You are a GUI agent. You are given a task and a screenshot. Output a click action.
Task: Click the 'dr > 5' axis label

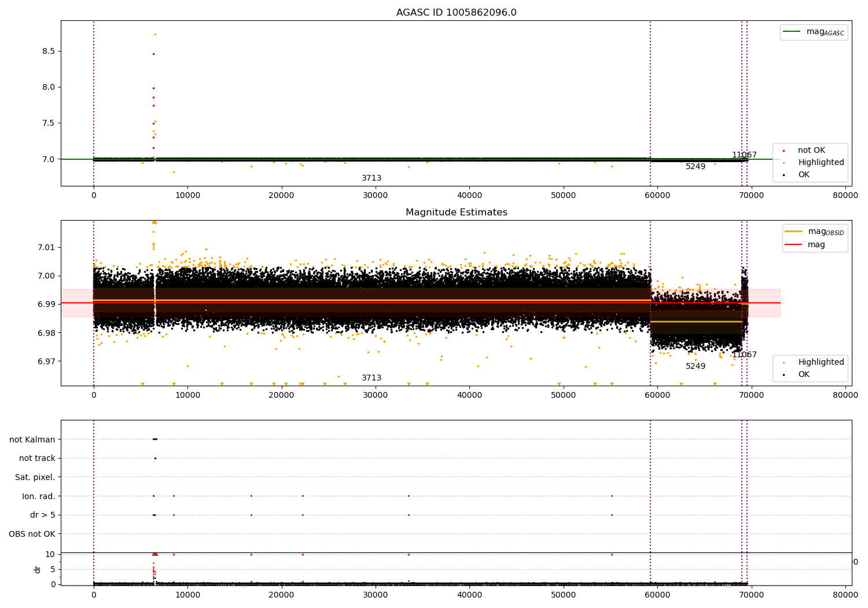[43, 515]
